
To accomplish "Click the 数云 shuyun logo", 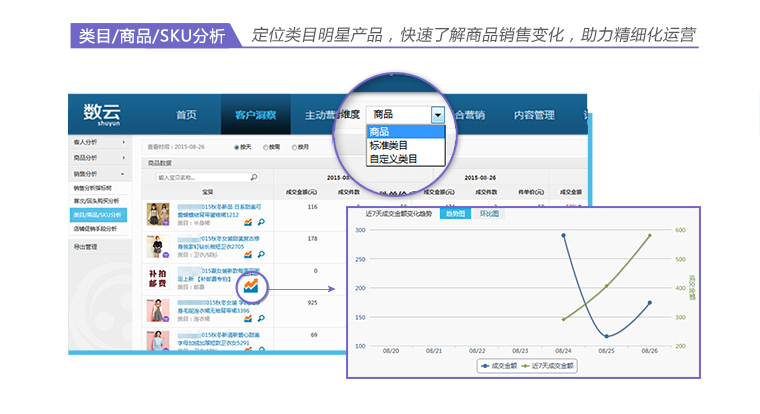I will point(102,115).
